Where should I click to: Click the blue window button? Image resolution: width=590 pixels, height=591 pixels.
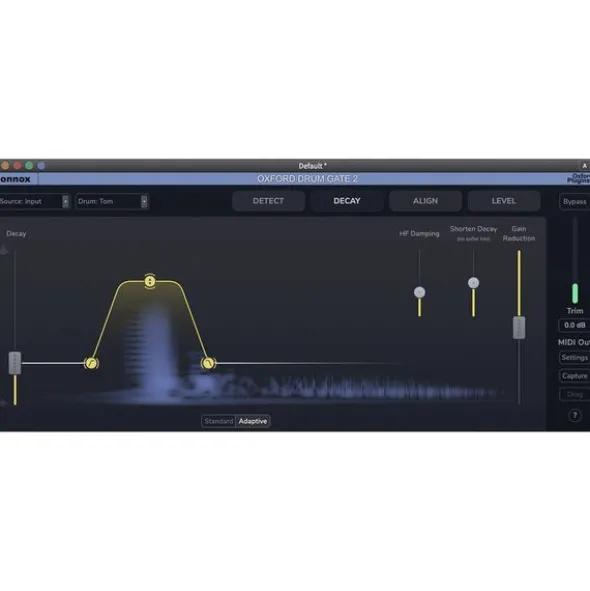point(41,165)
